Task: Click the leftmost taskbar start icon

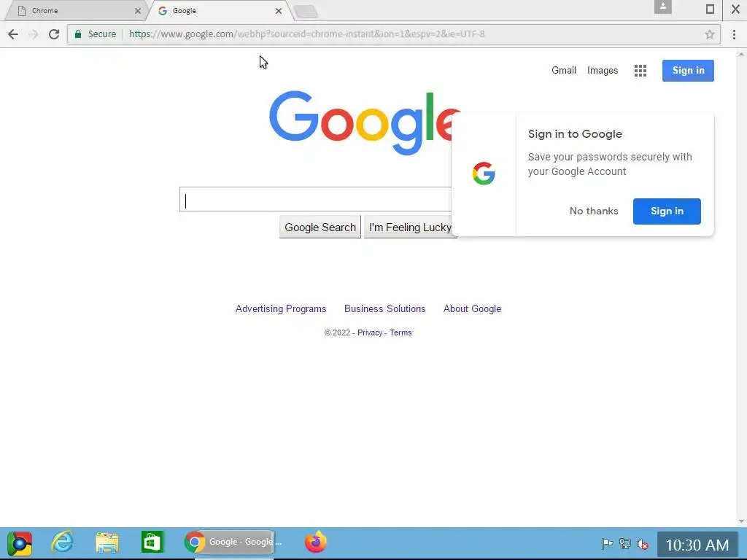Action: click(19, 543)
